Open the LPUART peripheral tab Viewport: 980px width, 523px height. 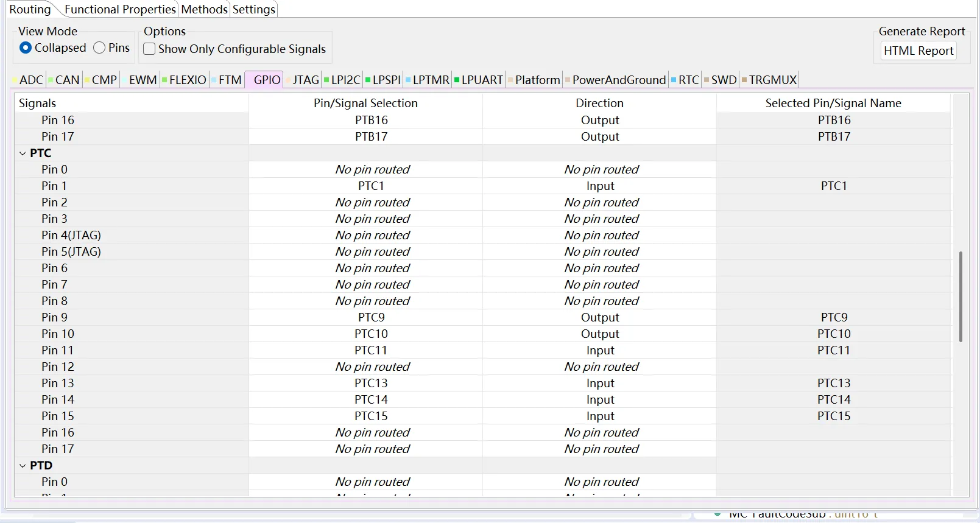coord(479,80)
